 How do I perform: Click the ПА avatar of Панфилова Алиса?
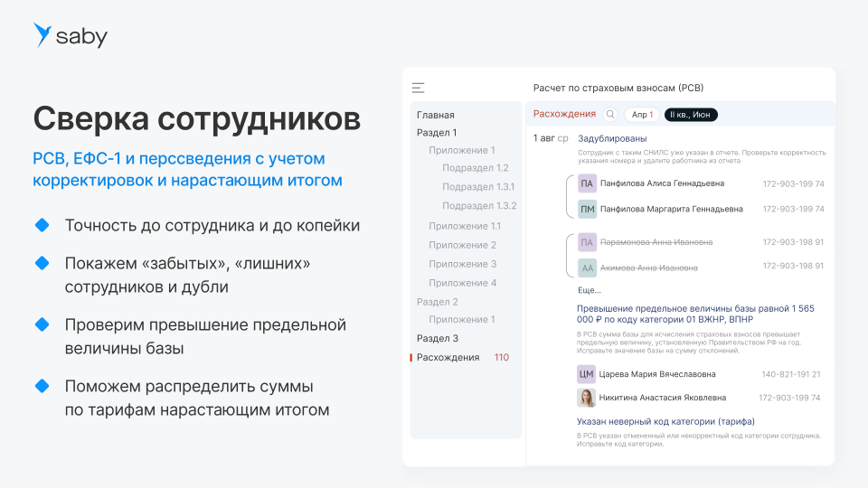(x=587, y=183)
